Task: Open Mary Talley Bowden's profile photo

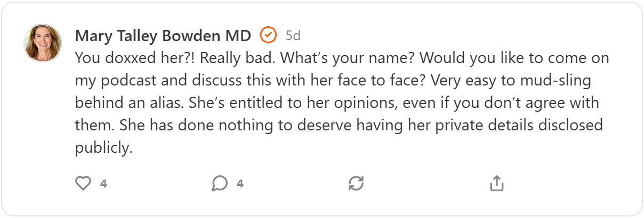Action: (x=43, y=43)
